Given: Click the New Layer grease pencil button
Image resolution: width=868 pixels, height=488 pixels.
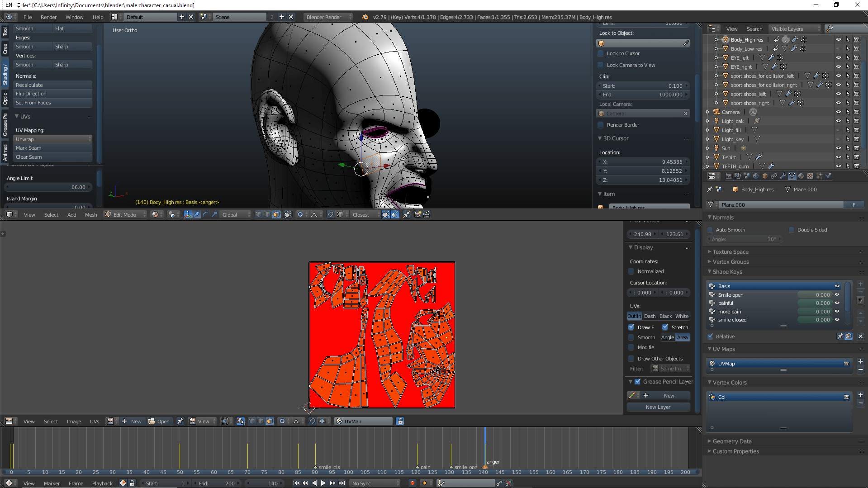Looking at the screenshot, I should click(658, 407).
